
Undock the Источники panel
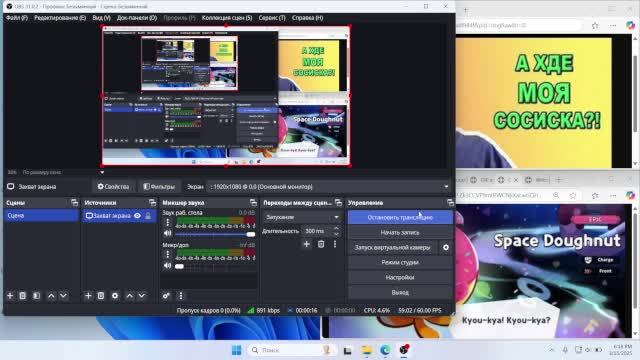(x=152, y=202)
